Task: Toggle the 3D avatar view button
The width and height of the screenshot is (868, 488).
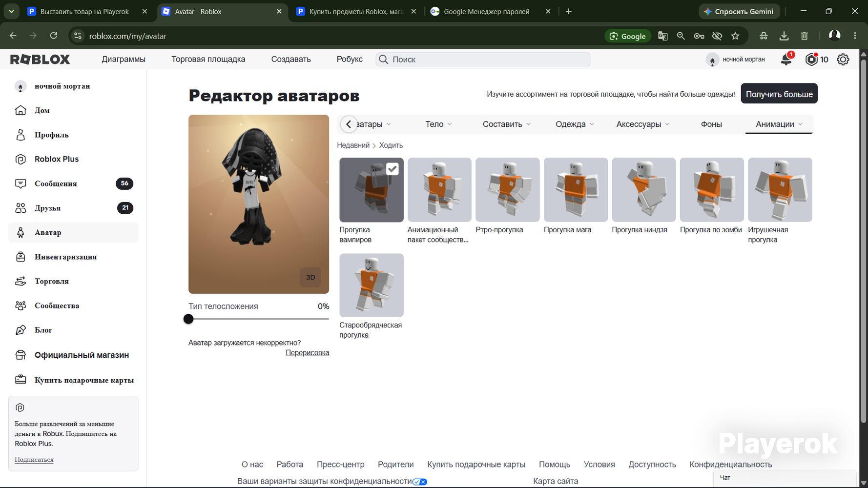Action: click(x=310, y=277)
